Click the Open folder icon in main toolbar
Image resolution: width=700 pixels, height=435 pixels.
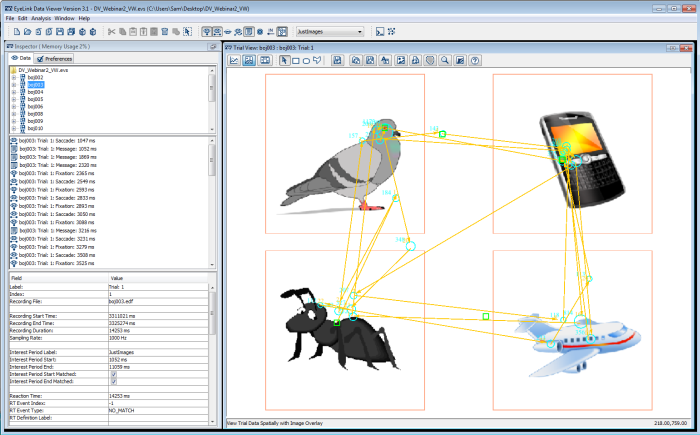[27, 32]
